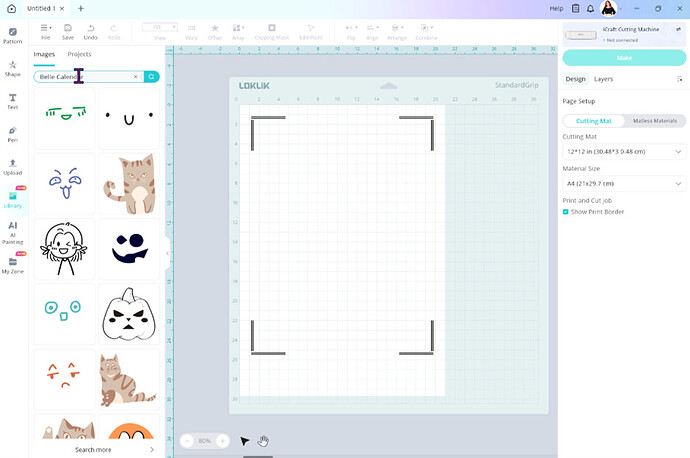Switch to the Projects tab
Image resolution: width=690 pixels, height=458 pixels.
(79, 54)
